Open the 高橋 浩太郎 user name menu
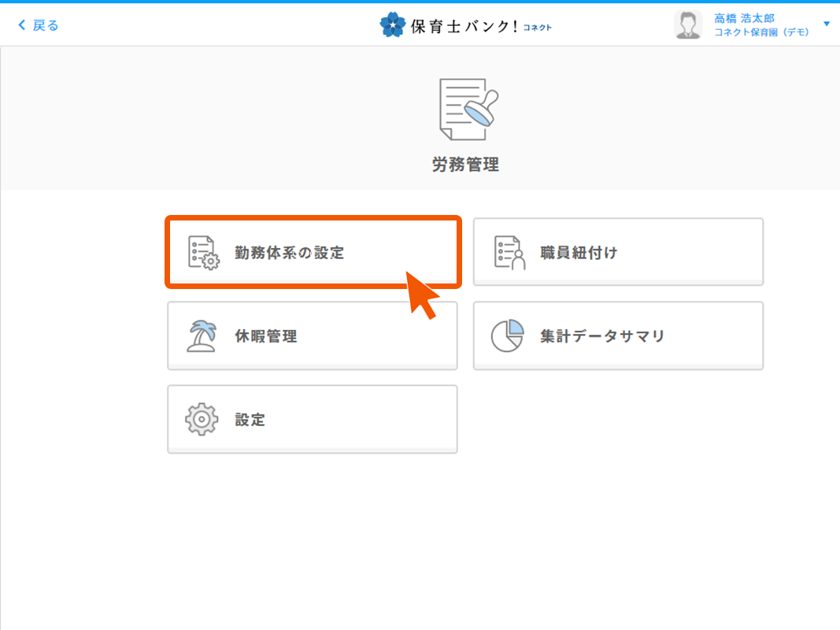The image size is (840, 630). (744, 18)
